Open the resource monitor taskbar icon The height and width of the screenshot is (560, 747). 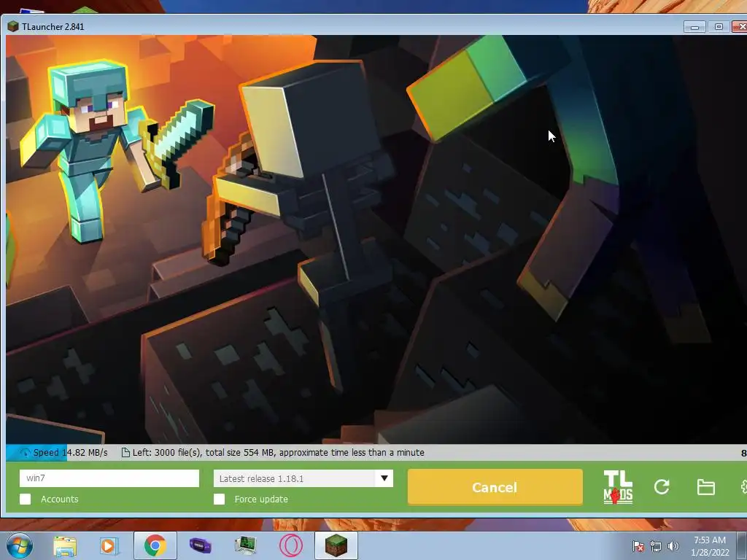pyautogui.click(x=246, y=545)
